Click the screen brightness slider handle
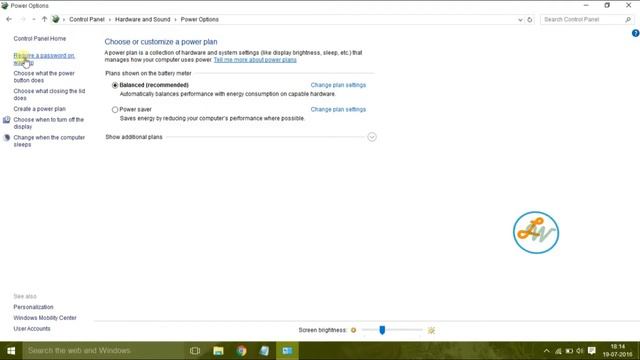Screen dimensions: 640x360 [382, 330]
